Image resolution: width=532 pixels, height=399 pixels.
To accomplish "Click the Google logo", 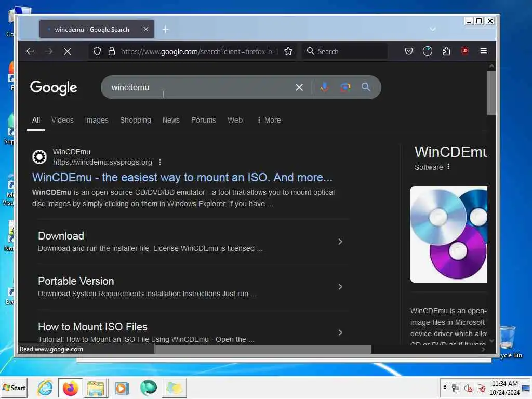I will coord(54,87).
